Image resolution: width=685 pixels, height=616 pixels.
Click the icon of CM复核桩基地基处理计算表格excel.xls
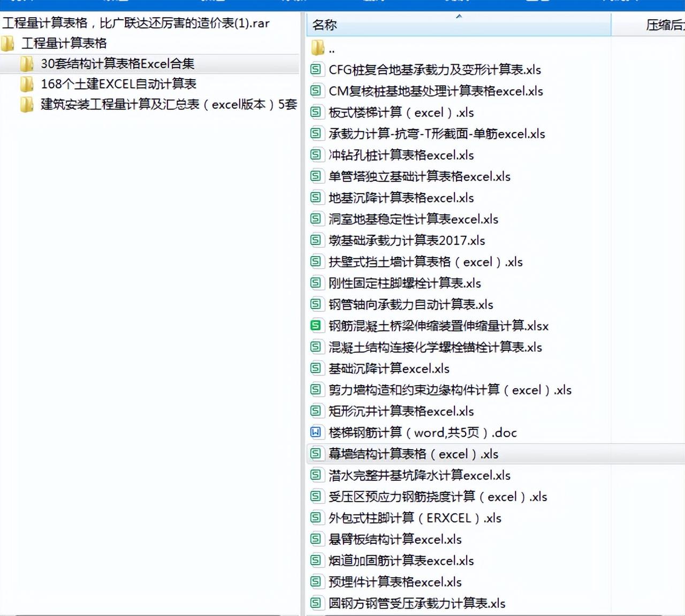pyautogui.click(x=316, y=91)
